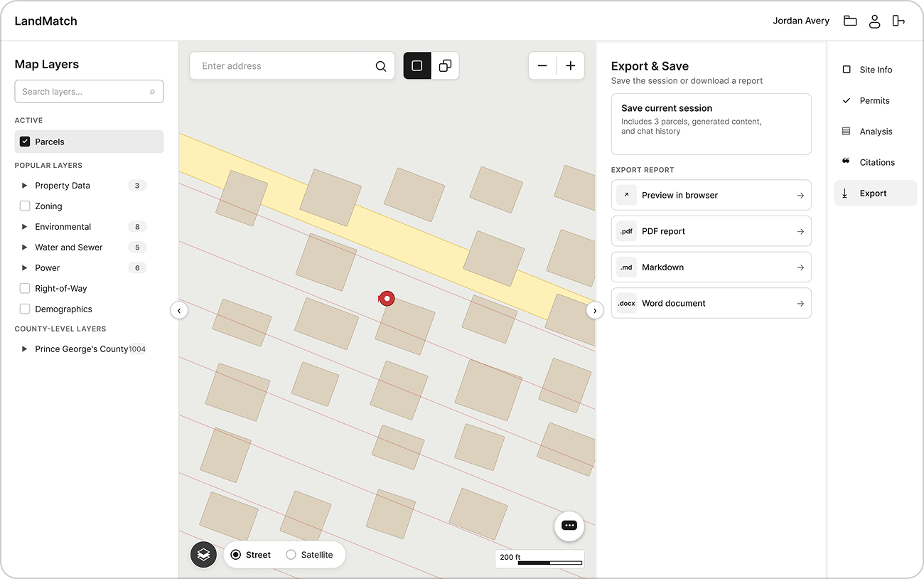Open the Citations tab

click(x=876, y=162)
